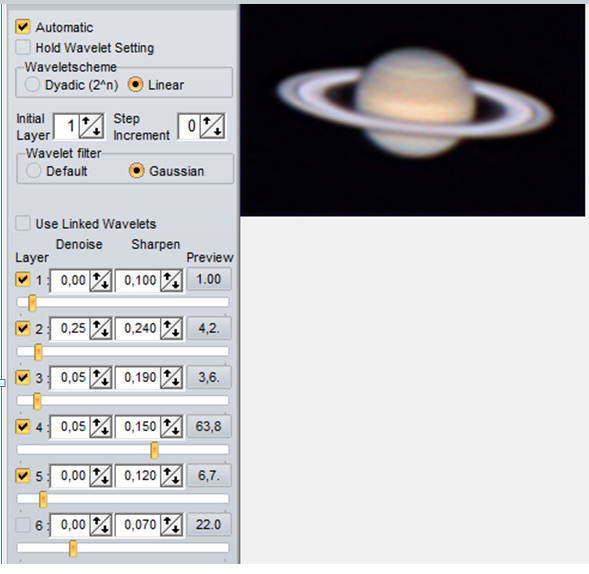This screenshot has width=589, height=574.
Task: Click the layer 4 preview button 63,8
Action: pos(209,426)
